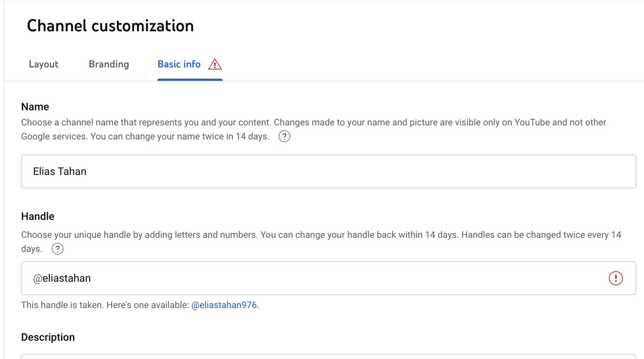Switch to the Branding tab

pos(108,64)
